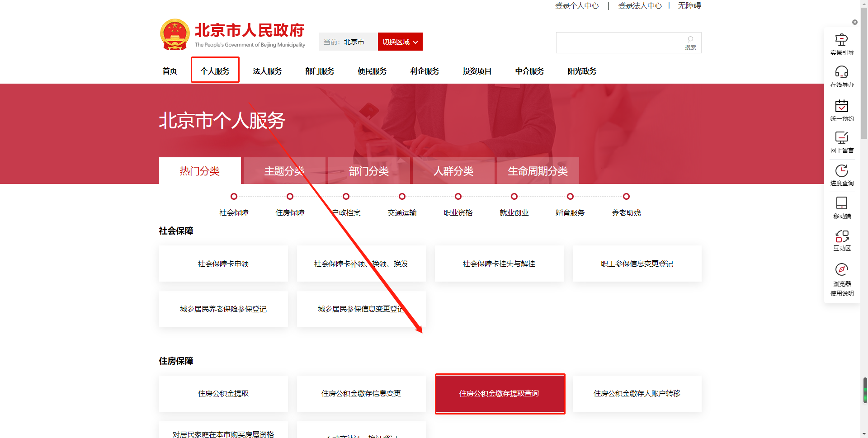Click the 实景引导 signpost icon
Image resolution: width=868 pixels, height=438 pixels.
pyautogui.click(x=841, y=40)
